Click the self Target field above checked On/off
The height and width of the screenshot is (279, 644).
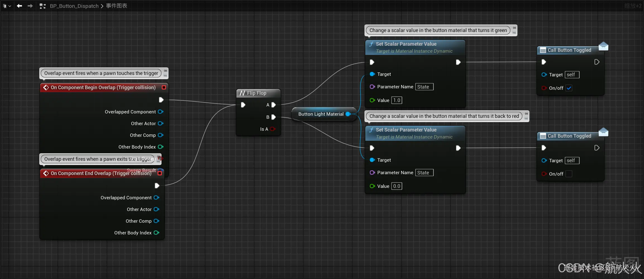[572, 75]
